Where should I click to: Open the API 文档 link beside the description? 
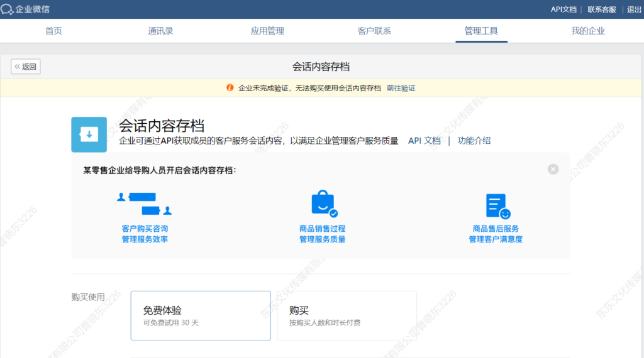[425, 141]
